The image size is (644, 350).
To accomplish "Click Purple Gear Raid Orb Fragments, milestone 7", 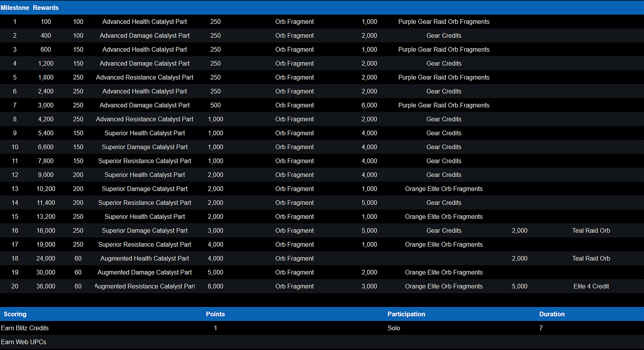I will point(444,105).
